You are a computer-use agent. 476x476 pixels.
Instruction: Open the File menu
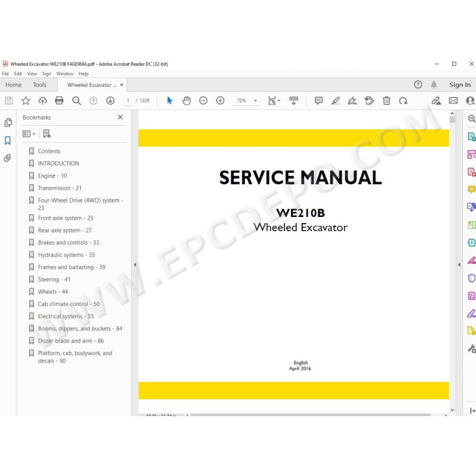pos(5,73)
